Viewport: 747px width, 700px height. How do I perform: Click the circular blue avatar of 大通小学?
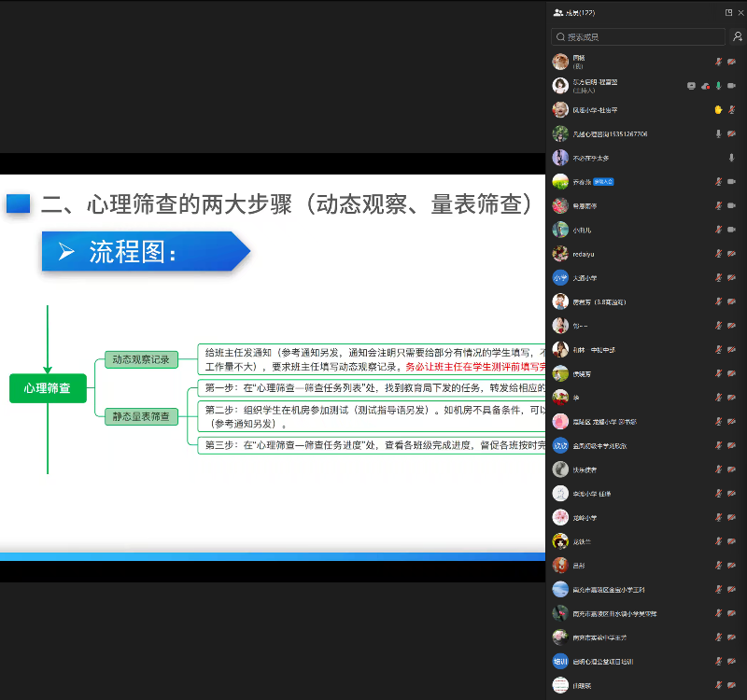559,277
